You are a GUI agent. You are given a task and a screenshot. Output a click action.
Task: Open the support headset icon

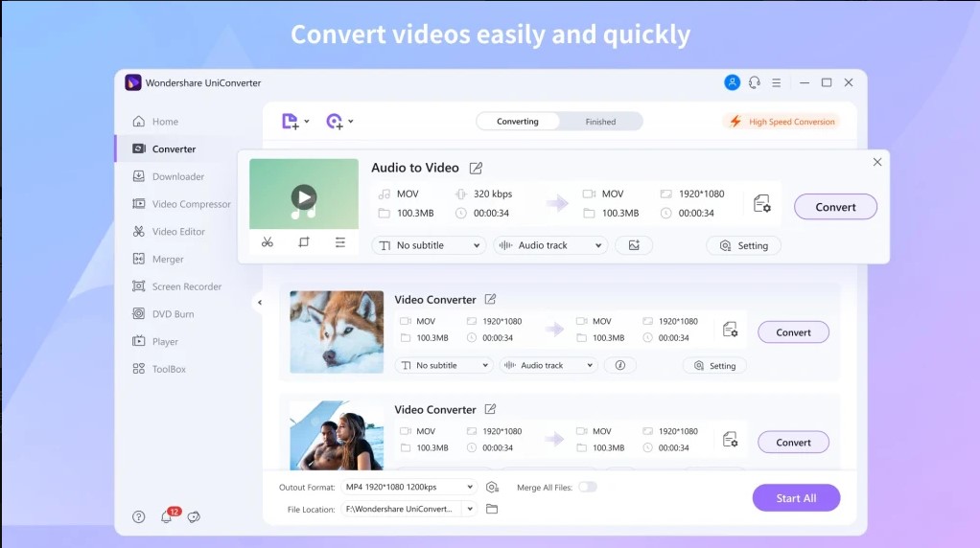click(755, 82)
